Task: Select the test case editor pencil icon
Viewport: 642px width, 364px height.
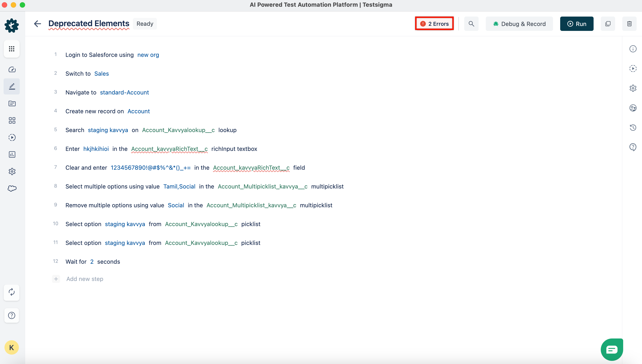Action: tap(12, 86)
